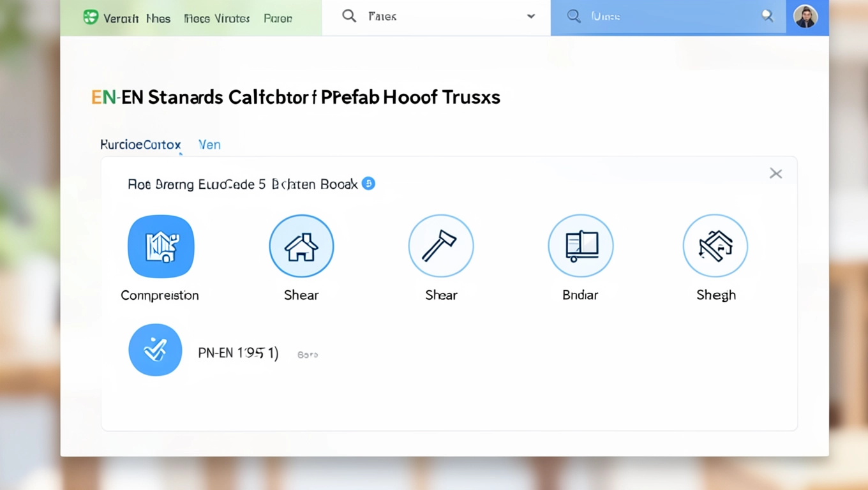868x490 pixels.
Task: Open the Veroth hhes menu
Action: pyautogui.click(x=137, y=19)
